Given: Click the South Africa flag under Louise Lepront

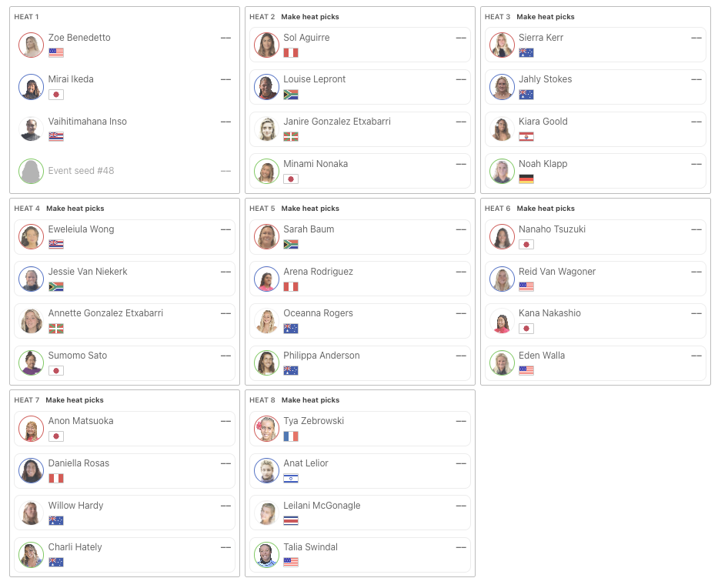Looking at the screenshot, I should click(x=291, y=95).
